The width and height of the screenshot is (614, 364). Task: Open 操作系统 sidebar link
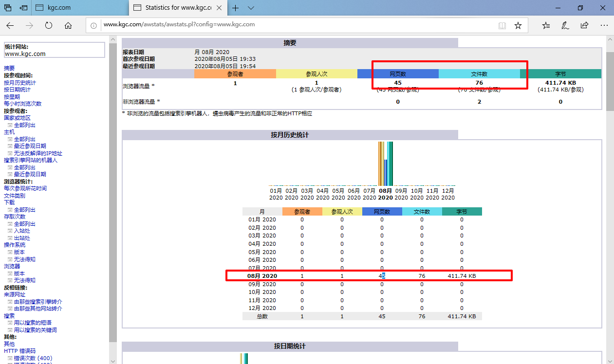(15, 245)
